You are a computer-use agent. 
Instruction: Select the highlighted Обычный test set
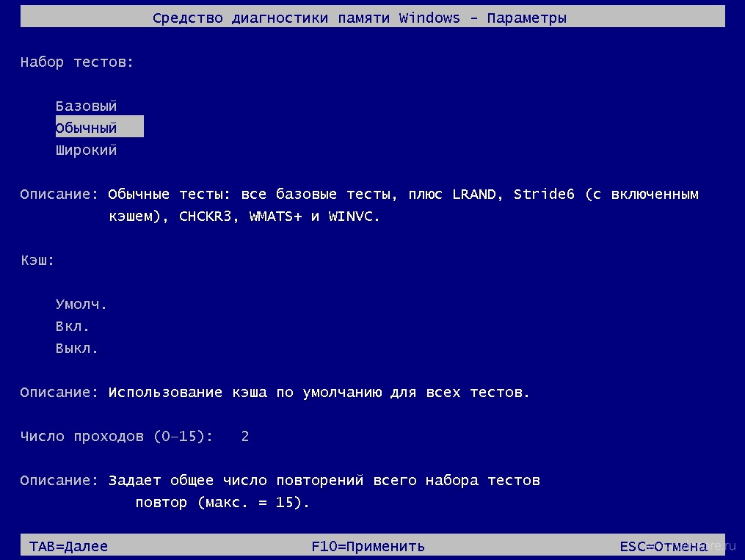pyautogui.click(x=99, y=126)
